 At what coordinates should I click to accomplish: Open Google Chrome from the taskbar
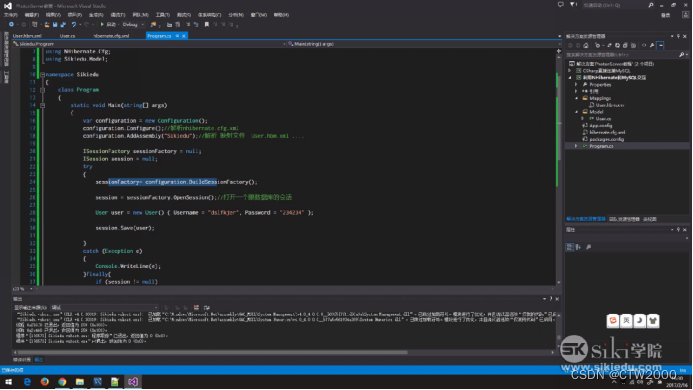[62, 382]
